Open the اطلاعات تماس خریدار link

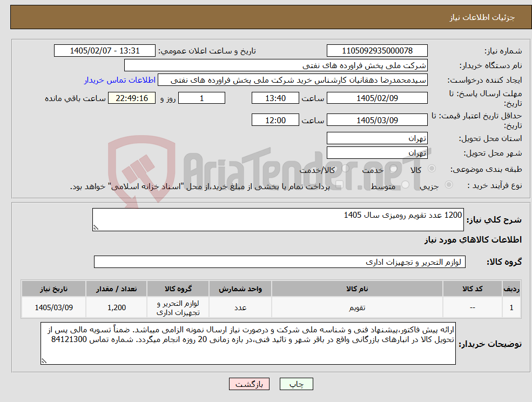pyautogui.click(x=120, y=80)
